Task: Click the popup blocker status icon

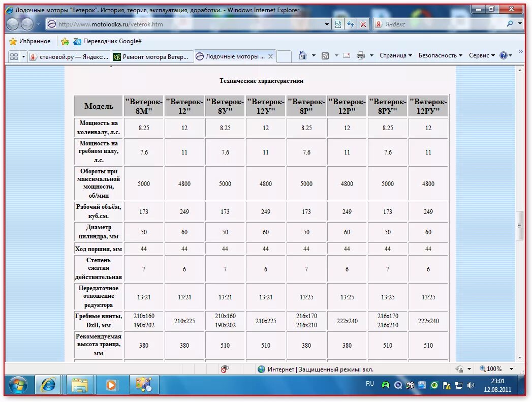Action: 225,369
